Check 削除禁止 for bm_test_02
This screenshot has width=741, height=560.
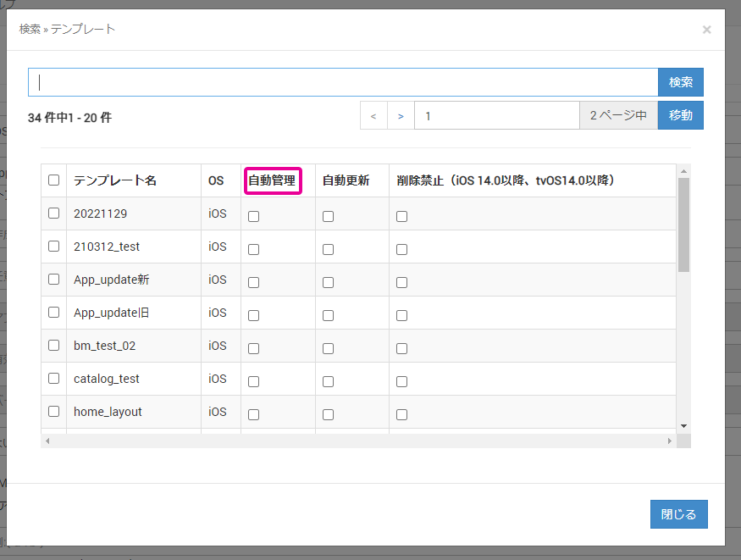coord(401,349)
